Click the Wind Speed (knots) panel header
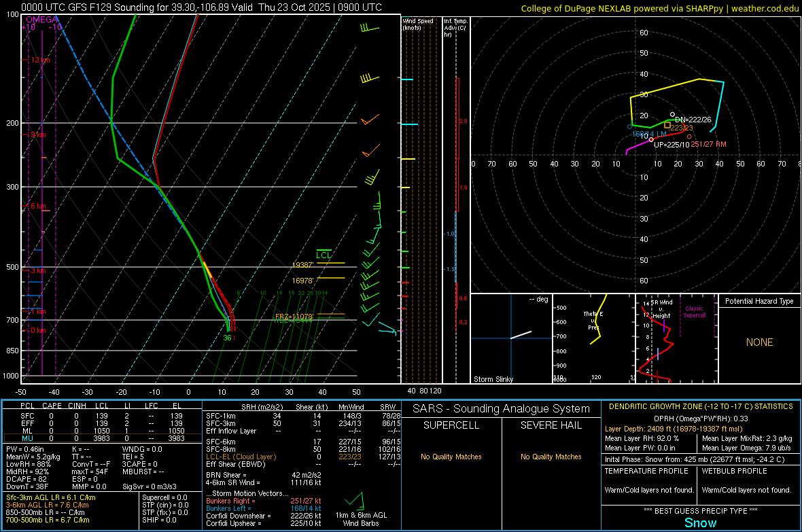The height and width of the screenshot is (532, 802). pyautogui.click(x=418, y=24)
